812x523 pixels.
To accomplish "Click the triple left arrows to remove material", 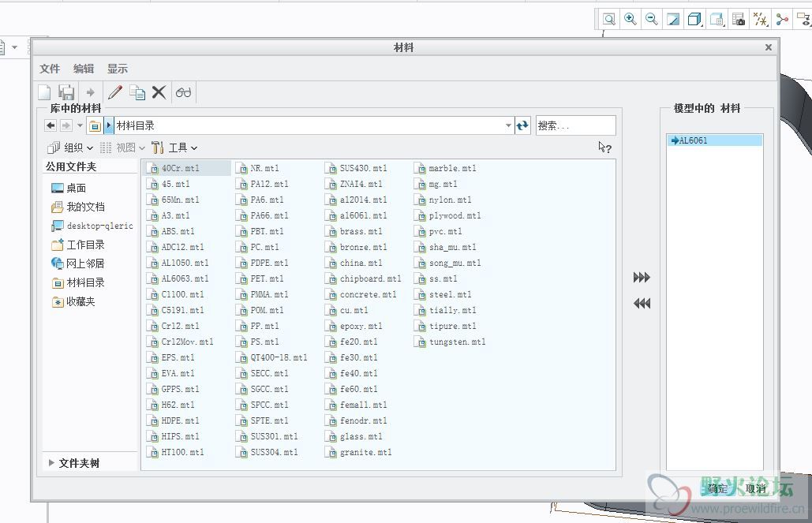I will pyautogui.click(x=642, y=303).
